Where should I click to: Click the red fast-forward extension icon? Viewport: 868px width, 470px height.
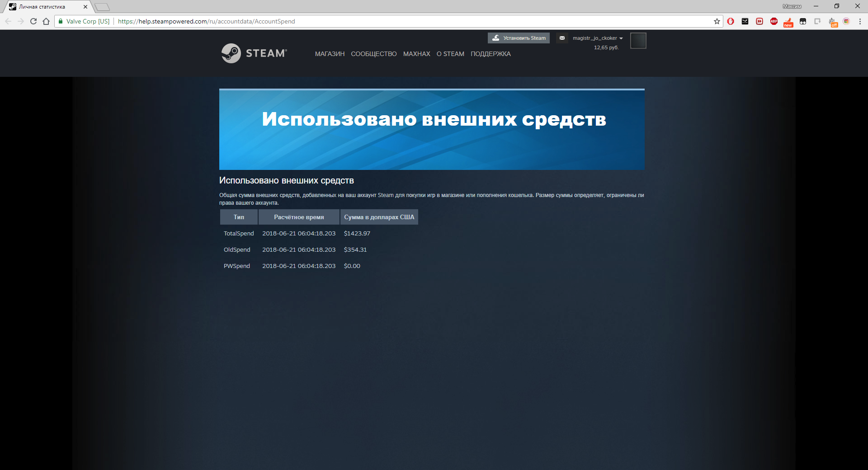[759, 21]
